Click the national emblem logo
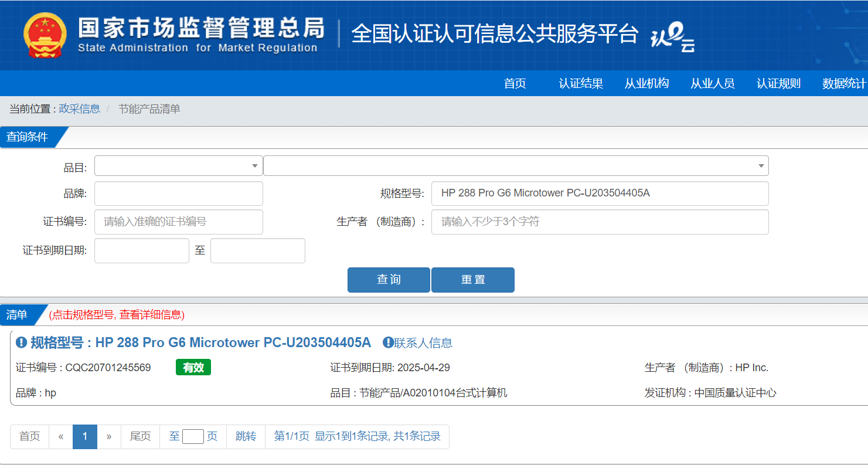Image resolution: width=868 pixels, height=465 pixels. [46, 35]
